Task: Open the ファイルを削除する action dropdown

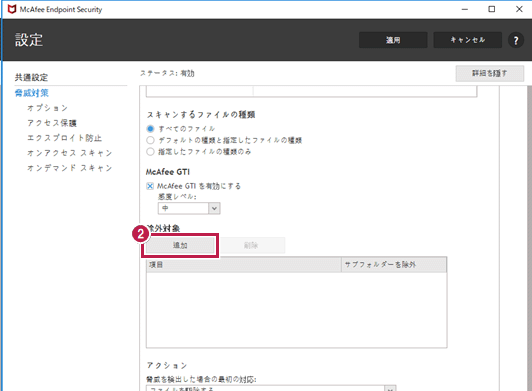Action: click(x=271, y=388)
